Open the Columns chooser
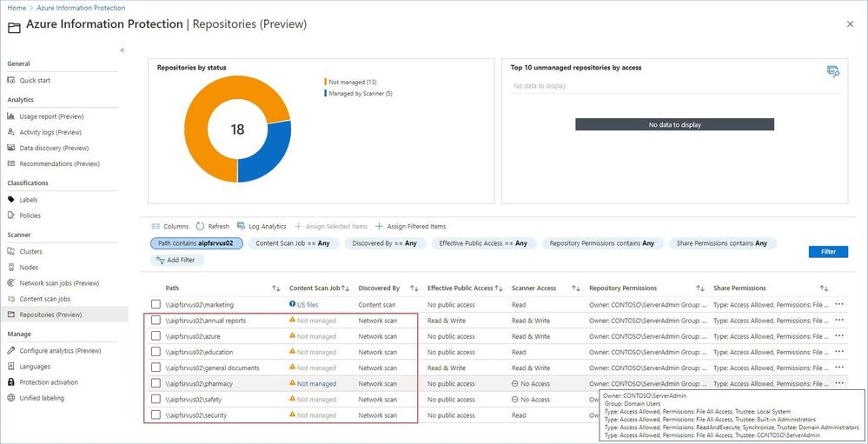Viewport: 868px width, 444px height. point(170,227)
